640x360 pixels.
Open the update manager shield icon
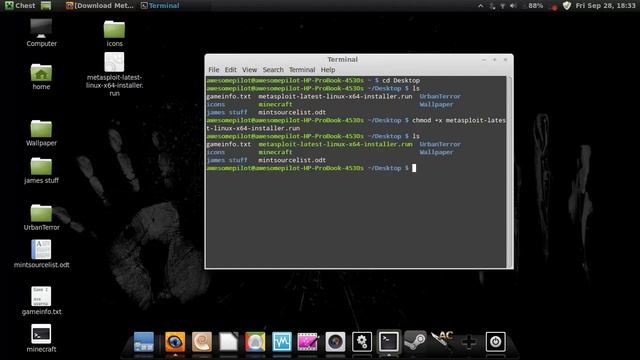click(567, 6)
